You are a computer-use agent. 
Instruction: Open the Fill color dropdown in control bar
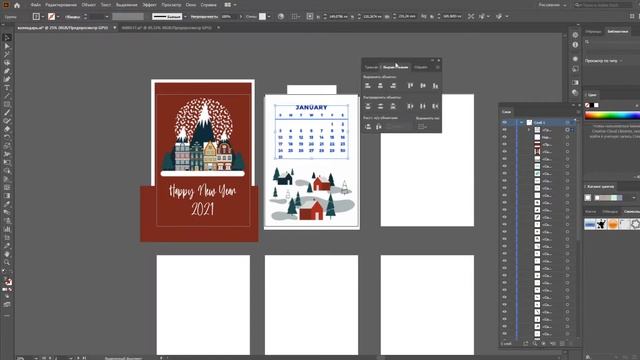tap(44, 17)
